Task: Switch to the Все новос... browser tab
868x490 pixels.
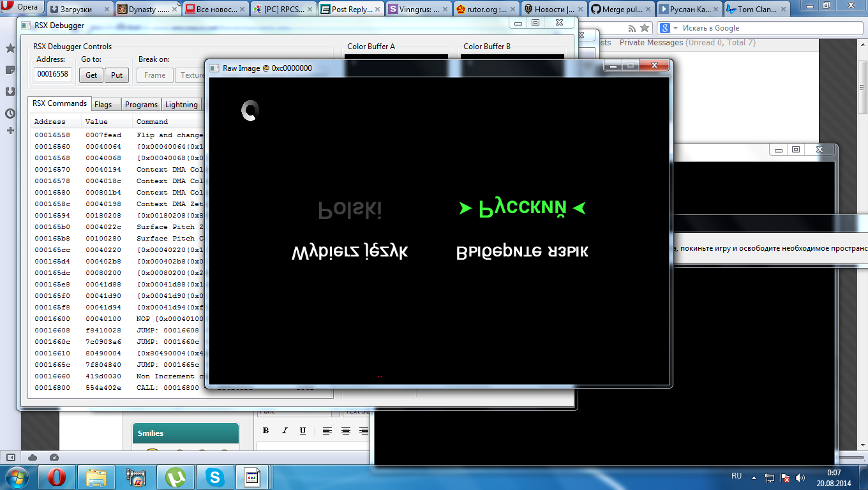Action: [216, 10]
